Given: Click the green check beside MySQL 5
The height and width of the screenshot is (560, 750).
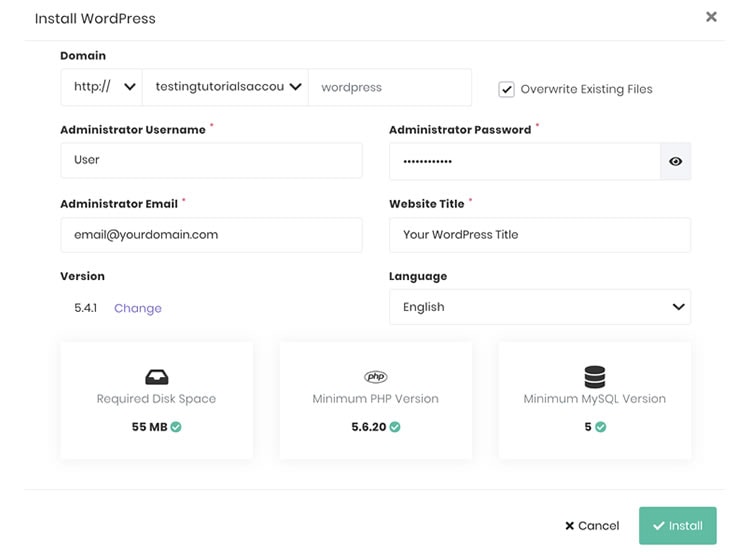Looking at the screenshot, I should 601,427.
